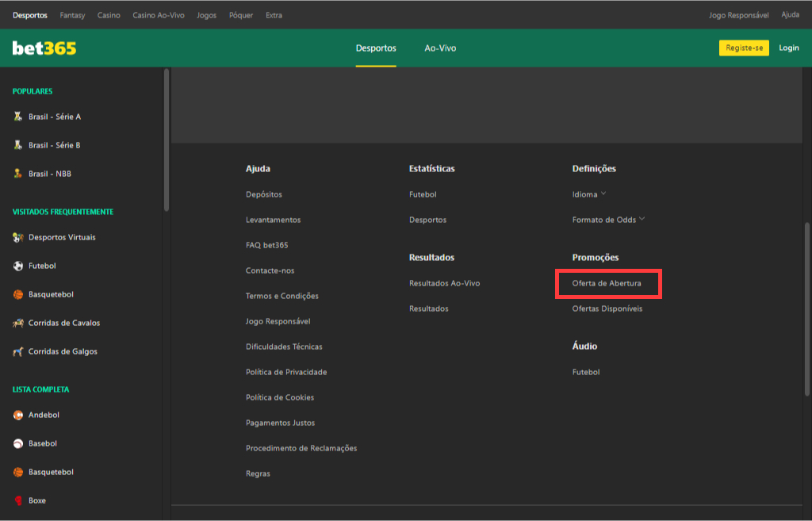The image size is (812, 521).
Task: Open Política de Cookies
Action: (280, 397)
